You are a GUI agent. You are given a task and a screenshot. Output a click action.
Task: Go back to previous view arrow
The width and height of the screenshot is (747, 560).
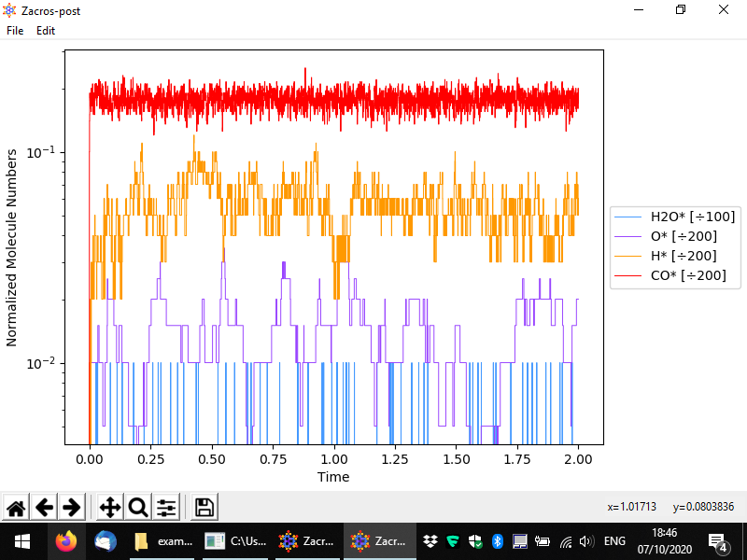(x=44, y=508)
